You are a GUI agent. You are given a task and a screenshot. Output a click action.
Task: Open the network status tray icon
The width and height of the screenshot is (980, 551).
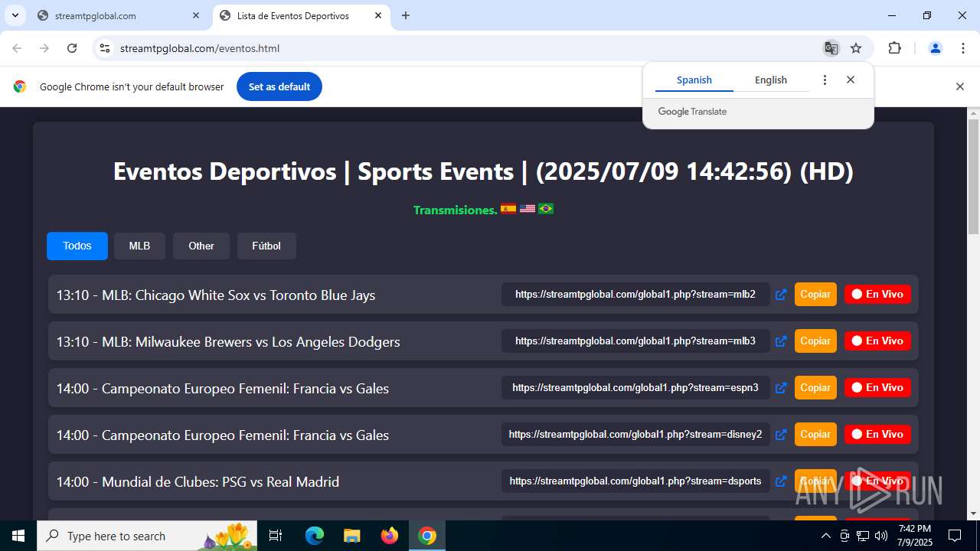pos(863,536)
